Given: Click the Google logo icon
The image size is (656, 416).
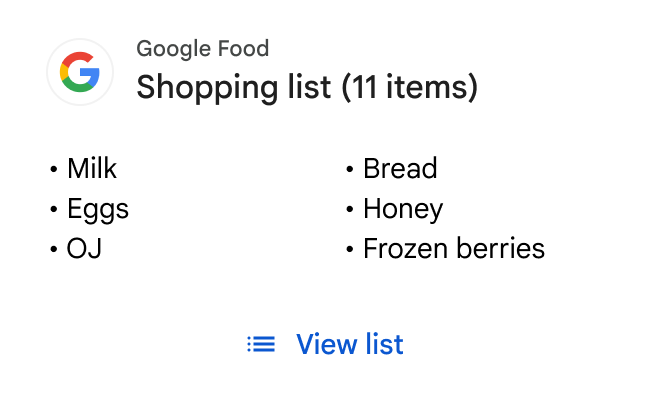Looking at the screenshot, I should [80, 72].
